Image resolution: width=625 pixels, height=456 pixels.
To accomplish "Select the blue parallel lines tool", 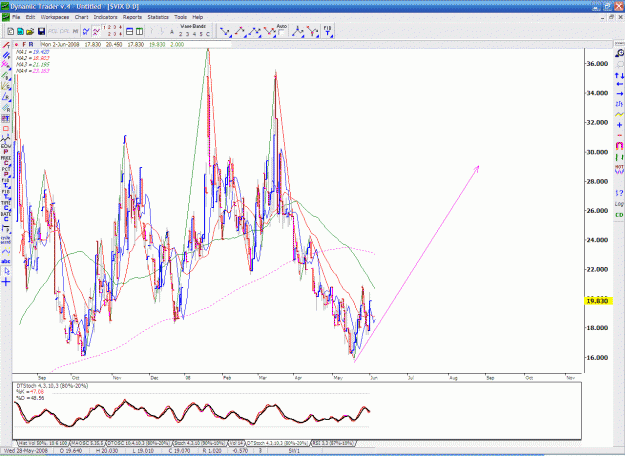I will coord(6,55).
